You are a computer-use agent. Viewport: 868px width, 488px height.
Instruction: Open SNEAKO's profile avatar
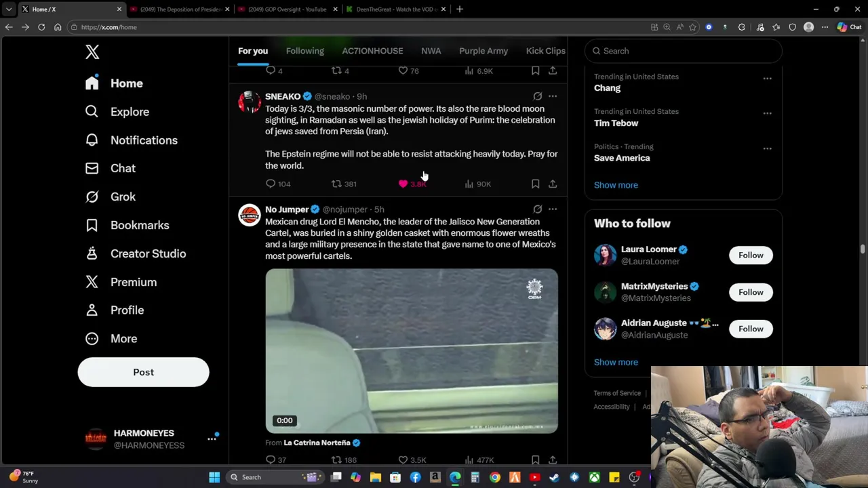[249, 102]
